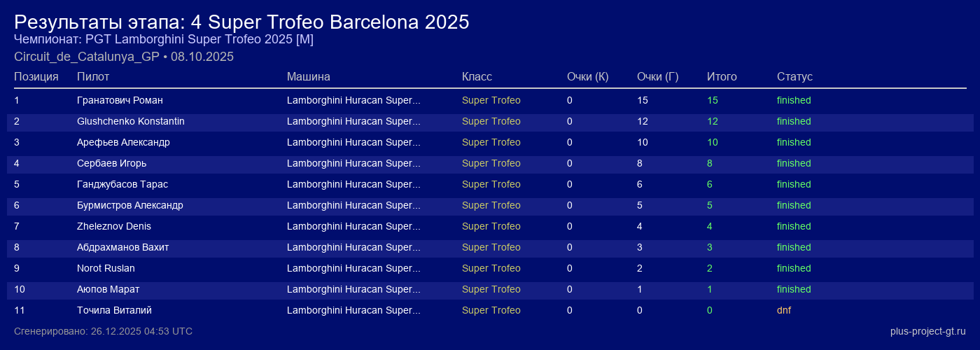
Task: Select pilot Гранатович Роман
Action: [120, 100]
